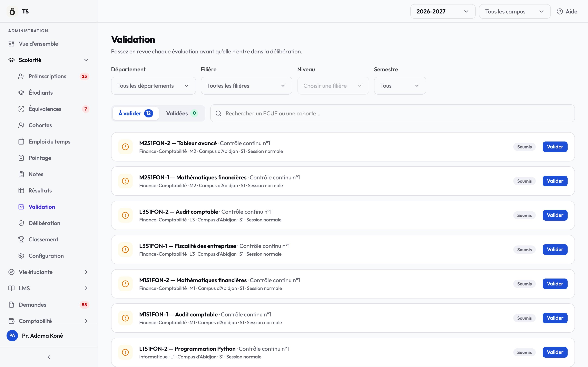Switch to the Validées tab
This screenshot has width=588, height=367.
point(182,113)
